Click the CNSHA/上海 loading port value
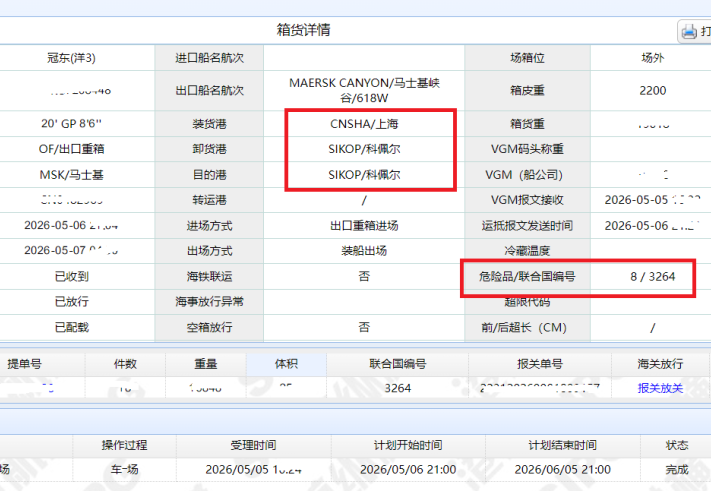 [364, 124]
